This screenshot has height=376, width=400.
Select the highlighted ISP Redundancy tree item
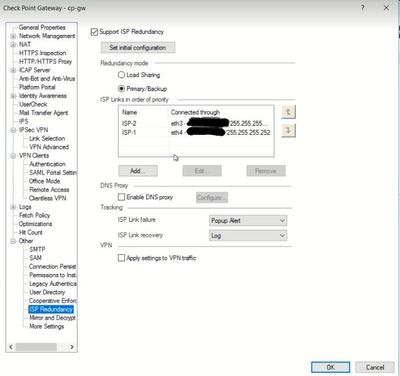(51, 309)
